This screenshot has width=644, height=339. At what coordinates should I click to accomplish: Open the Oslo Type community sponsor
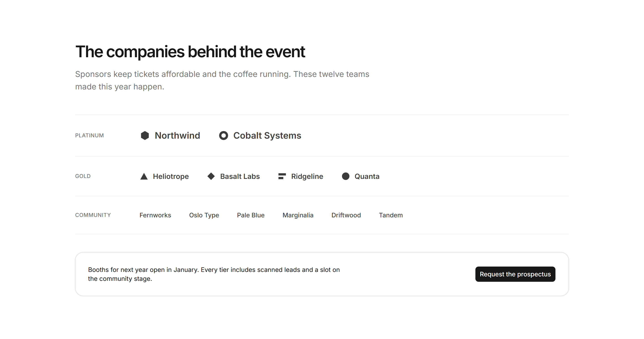(x=204, y=215)
